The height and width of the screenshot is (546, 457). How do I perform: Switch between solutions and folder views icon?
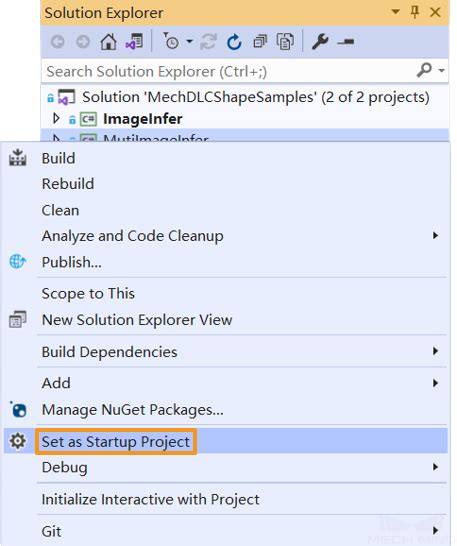[x=134, y=42]
